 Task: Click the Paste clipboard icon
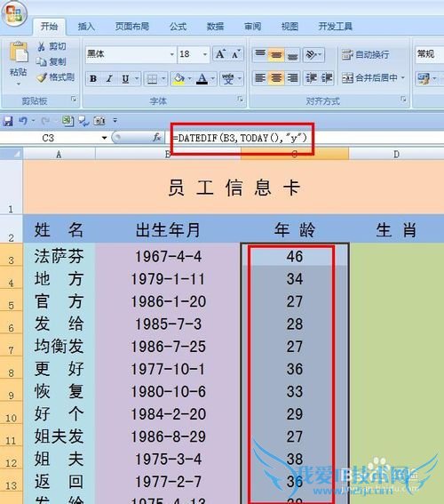click(19, 52)
